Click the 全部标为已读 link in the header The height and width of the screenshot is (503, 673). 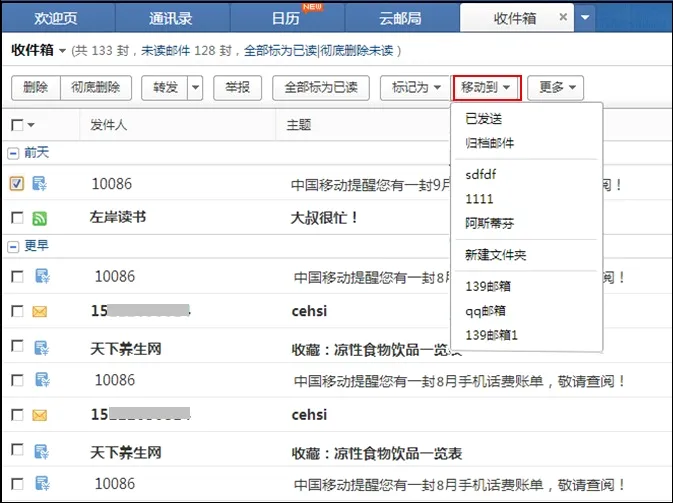(x=280, y=51)
